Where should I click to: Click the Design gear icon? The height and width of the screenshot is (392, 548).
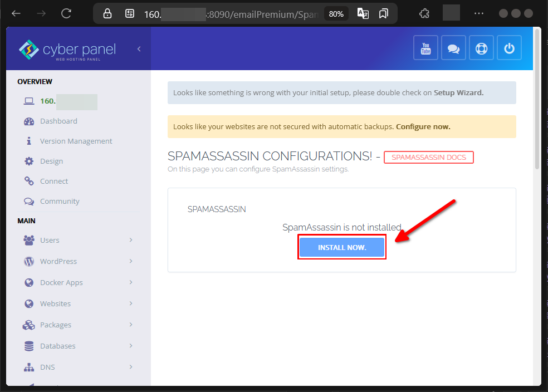[x=29, y=161]
